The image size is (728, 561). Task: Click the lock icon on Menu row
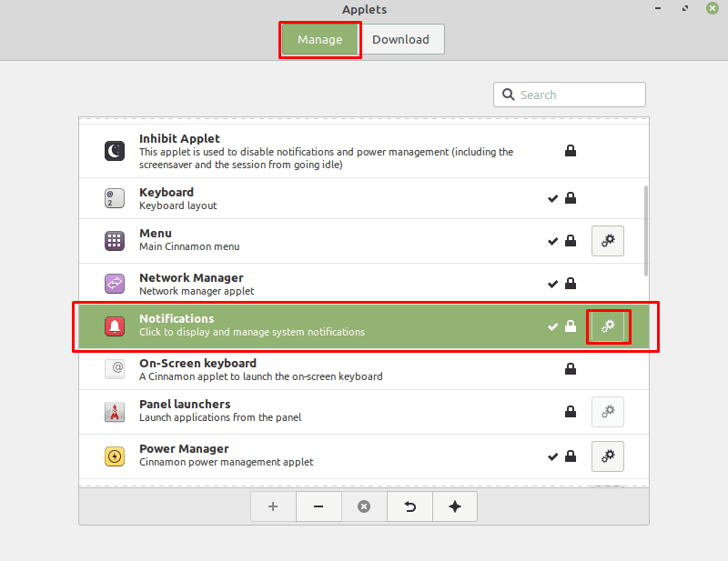(x=571, y=241)
